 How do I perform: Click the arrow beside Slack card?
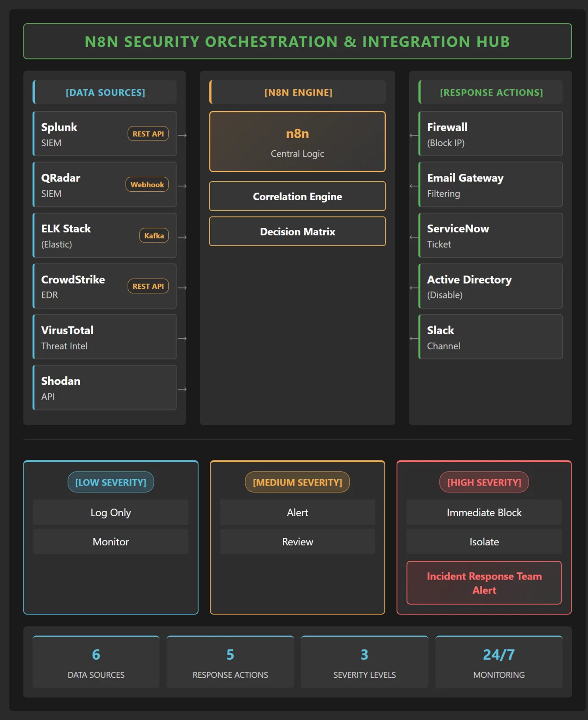pyautogui.click(x=414, y=338)
